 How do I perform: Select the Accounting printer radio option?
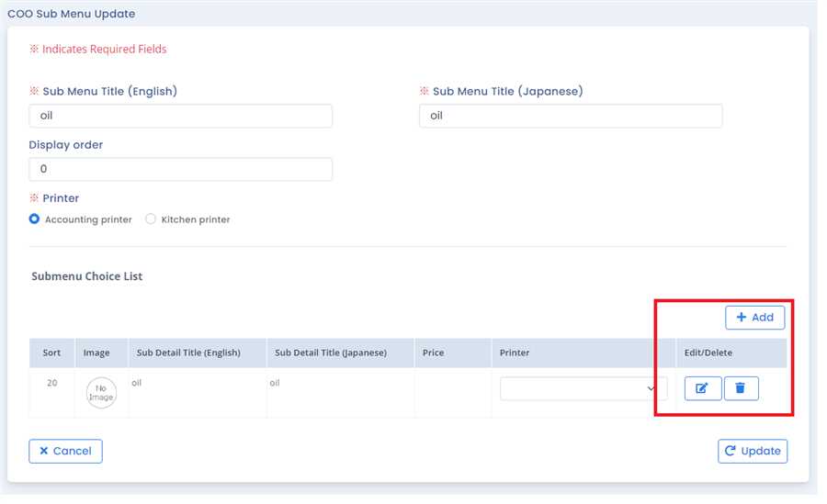pos(35,219)
